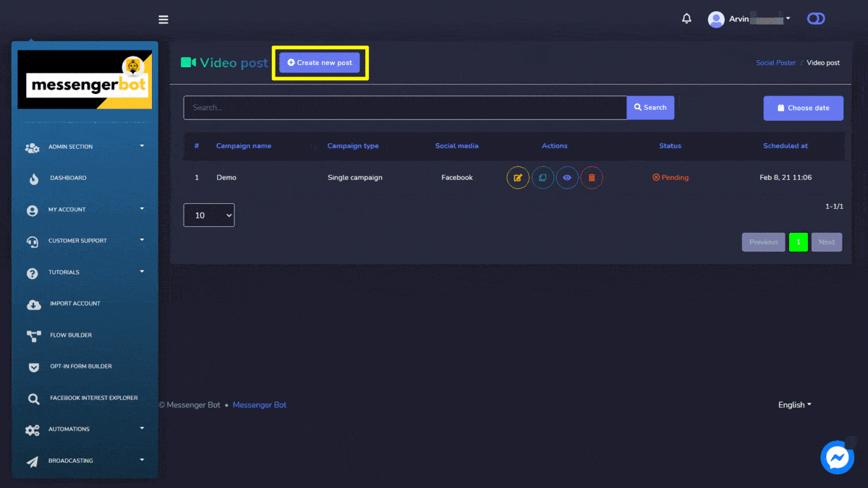Click the Feb 8, 21 11:06 cell
The width and height of the screenshot is (868, 488).
786,178
